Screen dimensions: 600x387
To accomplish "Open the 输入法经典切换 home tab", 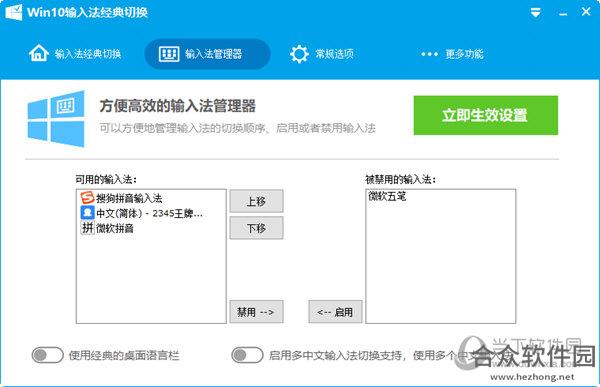I will [75, 54].
